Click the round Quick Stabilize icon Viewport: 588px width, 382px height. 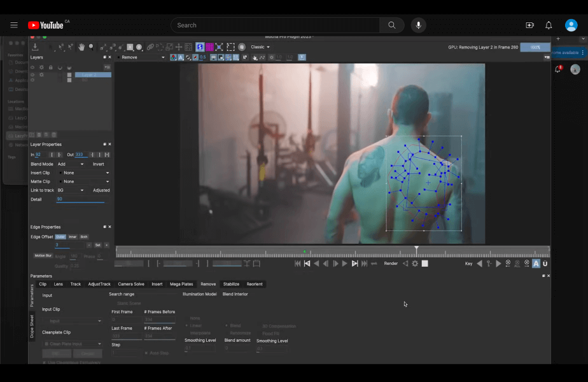[242, 47]
